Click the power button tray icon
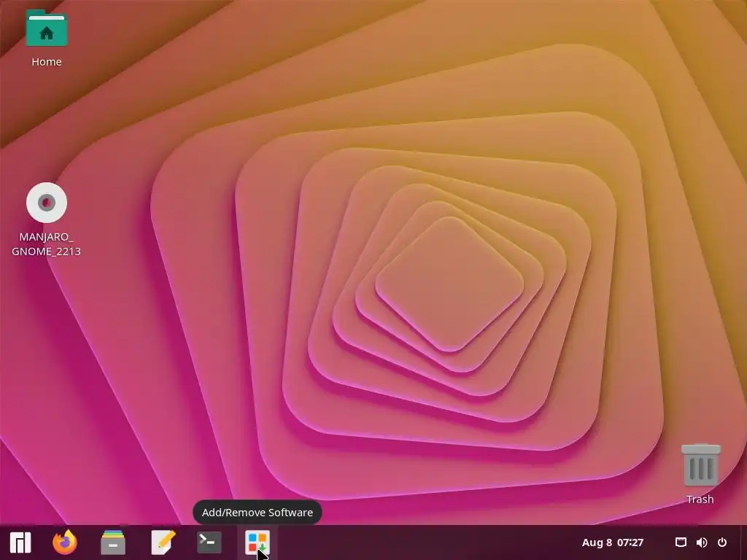This screenshot has width=747, height=560. (x=722, y=542)
